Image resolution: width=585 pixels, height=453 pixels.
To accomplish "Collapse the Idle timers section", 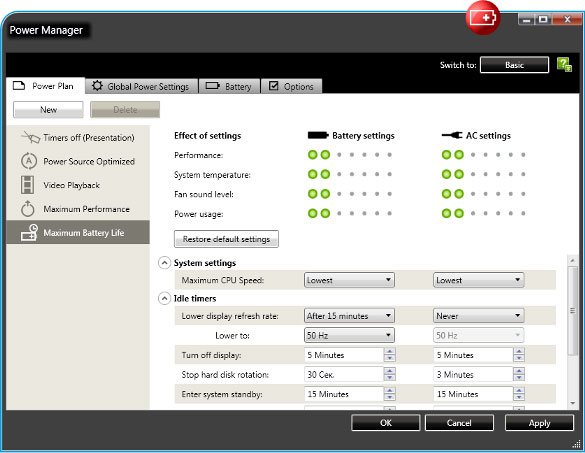I will tap(164, 299).
